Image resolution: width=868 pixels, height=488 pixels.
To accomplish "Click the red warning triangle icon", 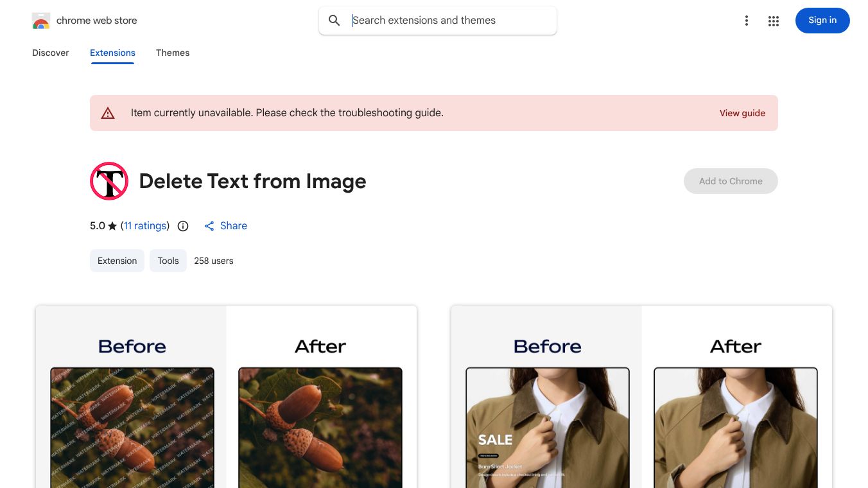I will [108, 113].
